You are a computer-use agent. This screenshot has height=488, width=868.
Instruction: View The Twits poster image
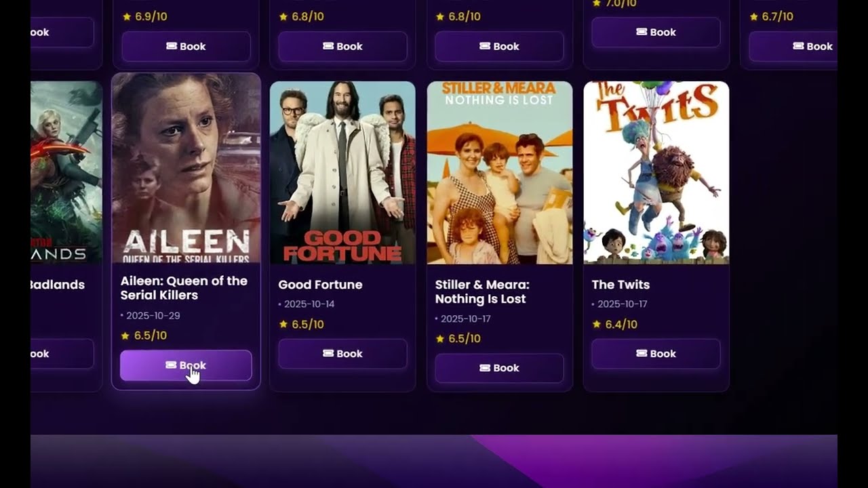coord(656,173)
